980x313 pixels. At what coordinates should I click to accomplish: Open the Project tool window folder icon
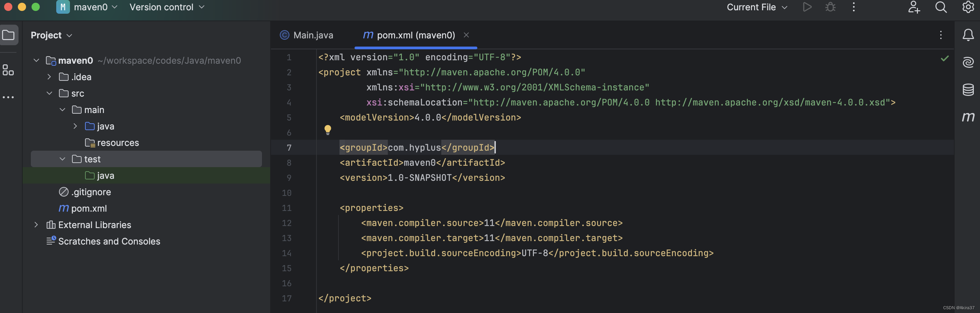point(8,35)
